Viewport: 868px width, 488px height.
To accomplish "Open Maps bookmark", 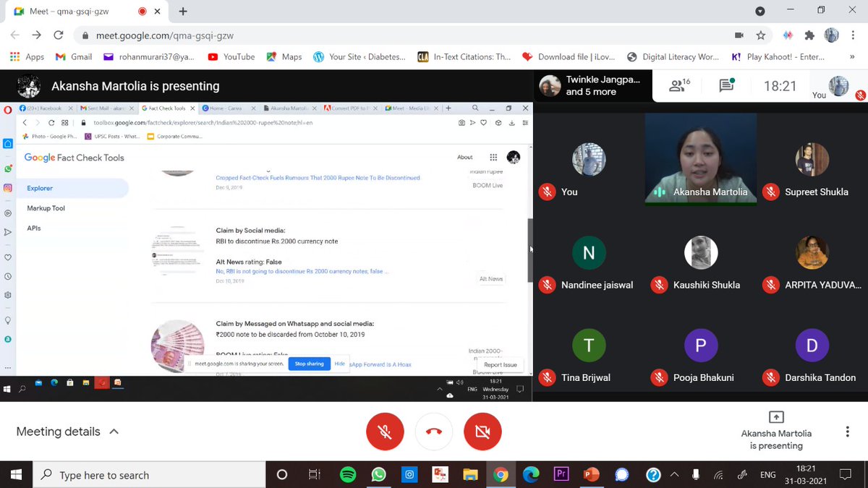I will (284, 56).
